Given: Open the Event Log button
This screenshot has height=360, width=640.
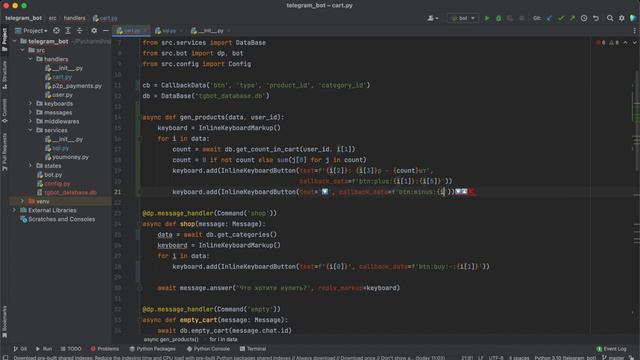Looking at the screenshot, I should pyautogui.click(x=611, y=349).
